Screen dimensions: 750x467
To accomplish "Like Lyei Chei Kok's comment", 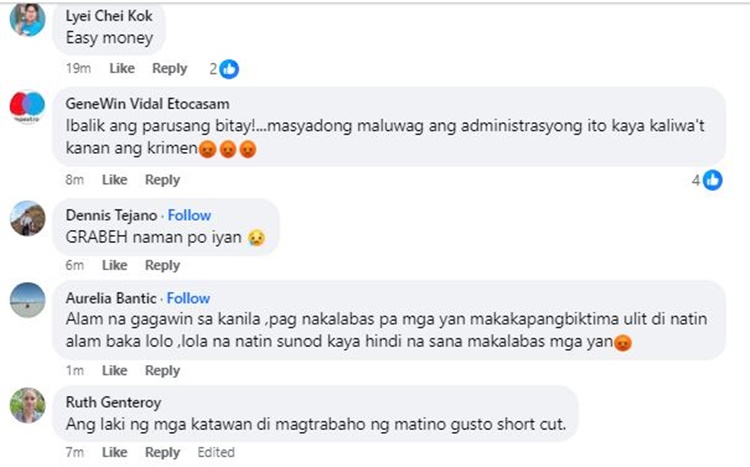I will [121, 68].
